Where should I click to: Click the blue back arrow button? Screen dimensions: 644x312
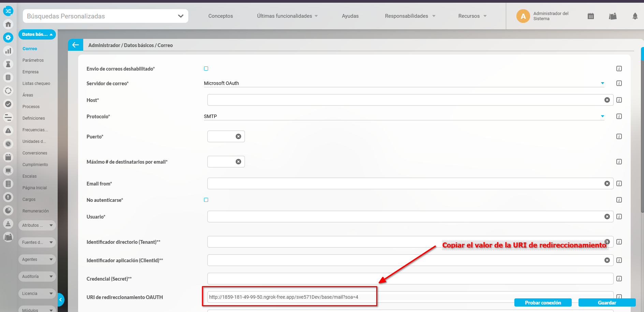75,45
